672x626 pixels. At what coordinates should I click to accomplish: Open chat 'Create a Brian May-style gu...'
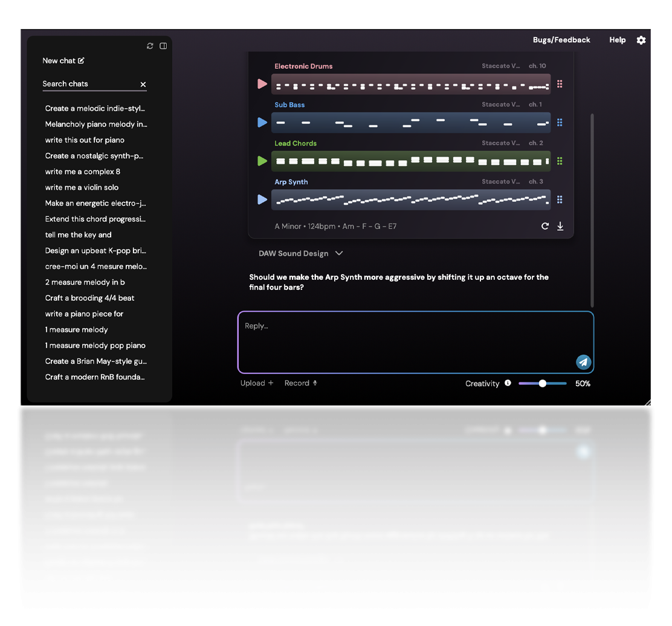(x=96, y=361)
